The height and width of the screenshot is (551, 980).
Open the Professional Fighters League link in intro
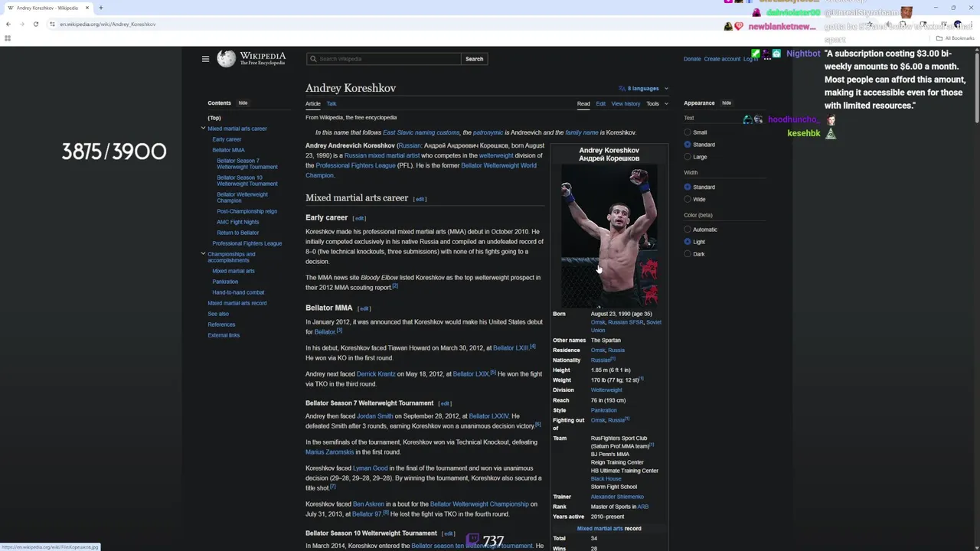pyautogui.click(x=356, y=165)
